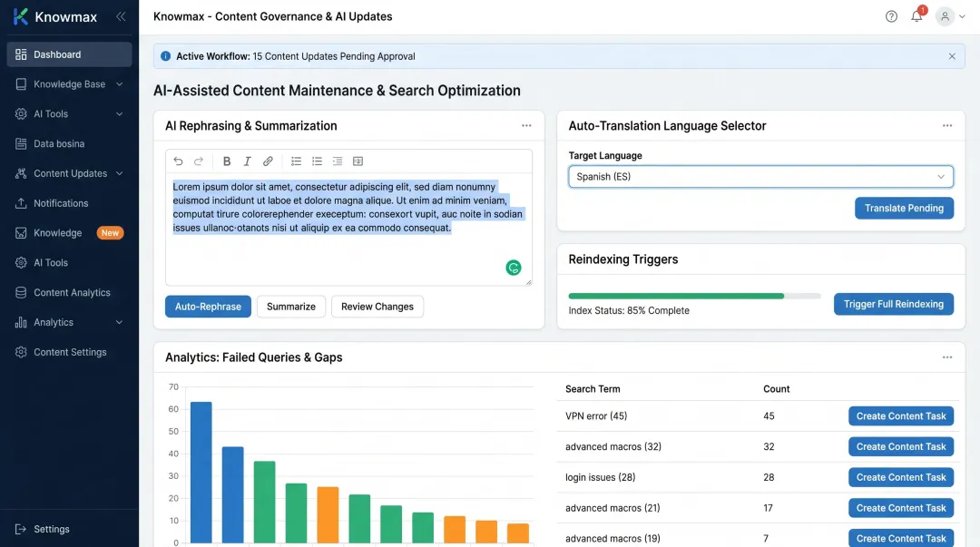Click indent icon in editor toolbar
980x547 pixels.
(x=338, y=161)
